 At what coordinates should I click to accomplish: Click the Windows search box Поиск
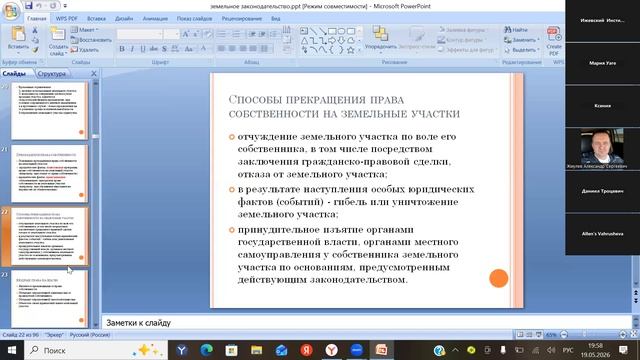pos(96,350)
